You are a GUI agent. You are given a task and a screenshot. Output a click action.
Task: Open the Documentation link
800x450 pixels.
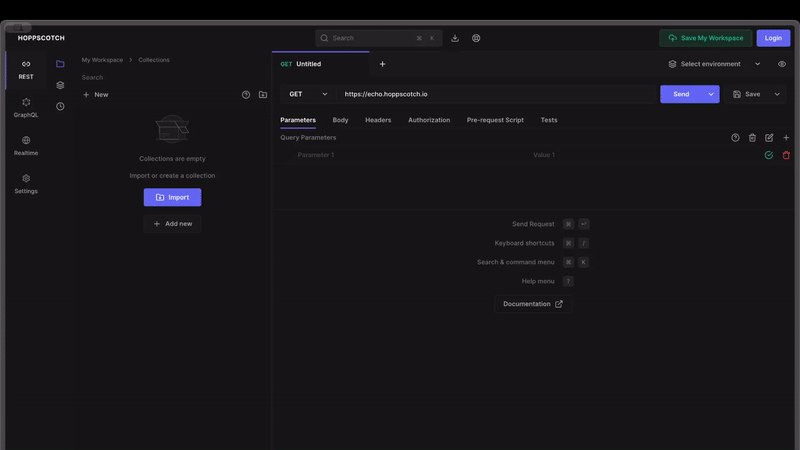[x=532, y=304]
